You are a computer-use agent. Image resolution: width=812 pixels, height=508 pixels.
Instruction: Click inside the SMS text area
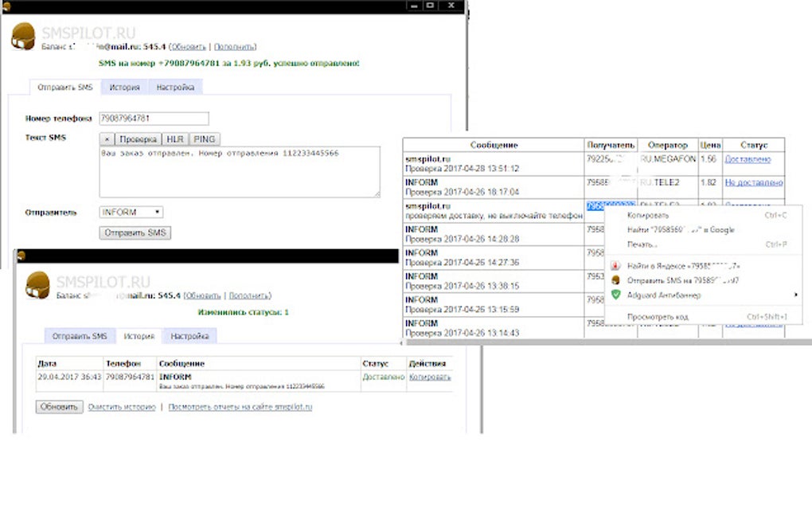tap(240, 172)
